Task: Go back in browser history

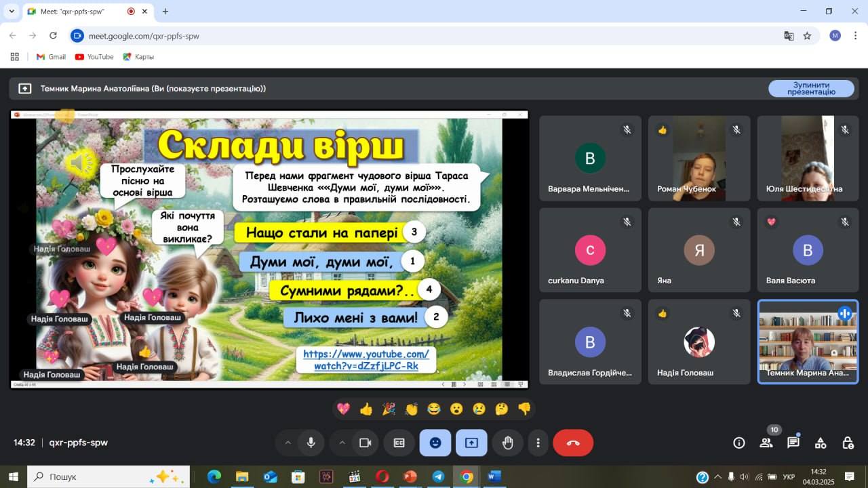Action: click(x=13, y=36)
